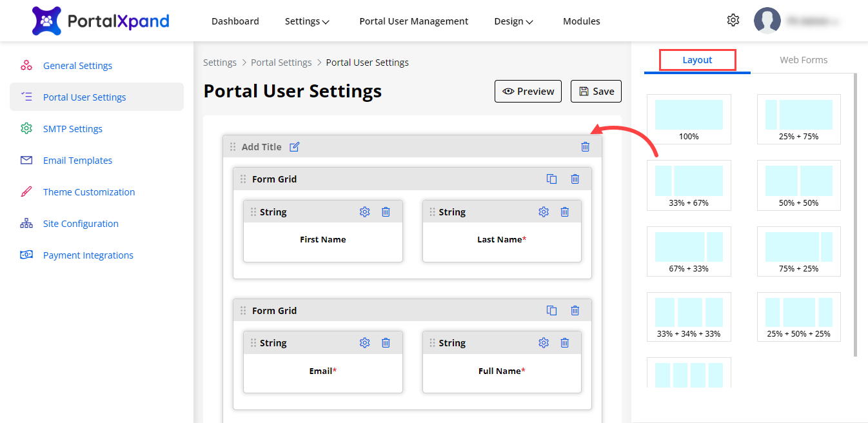This screenshot has height=423, width=868.
Task: Delete the Last Name string field
Action: tap(564, 212)
